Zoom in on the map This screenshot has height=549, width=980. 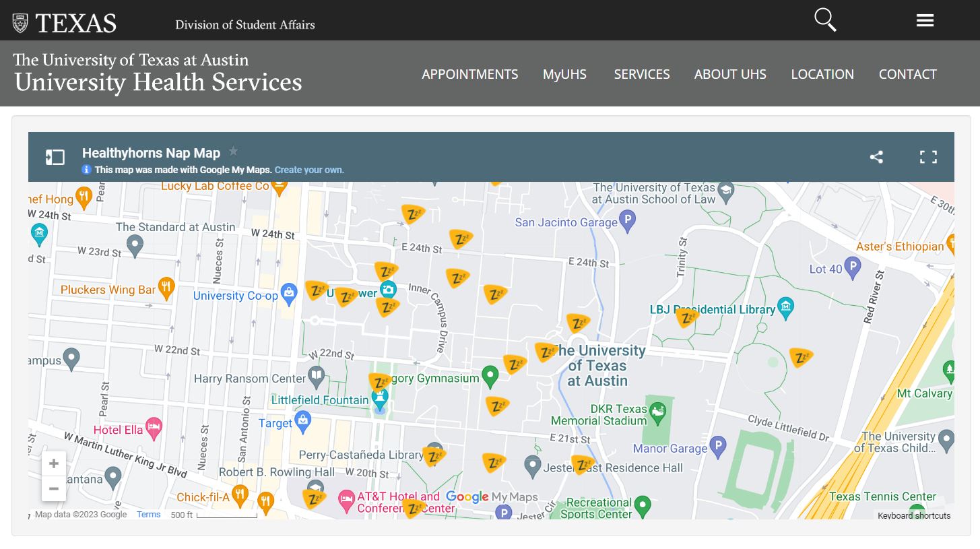tap(54, 463)
